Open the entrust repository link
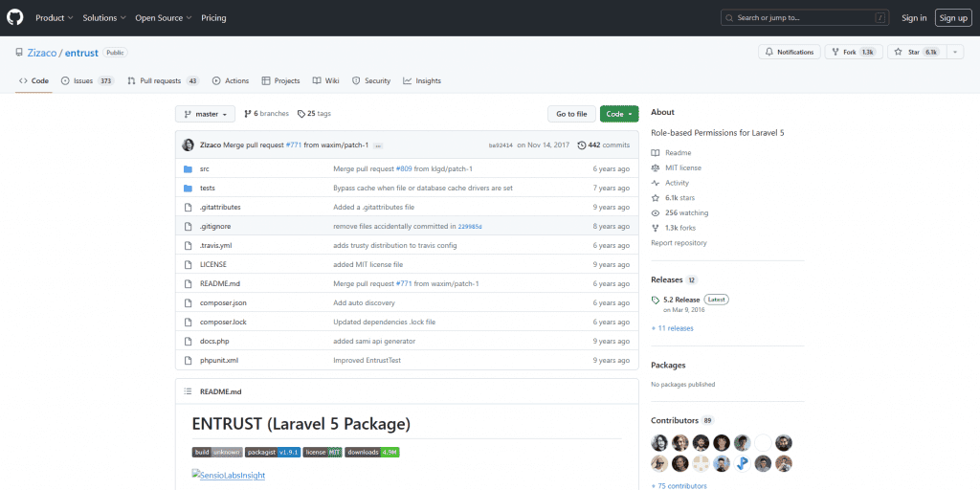980x490 pixels. click(81, 54)
